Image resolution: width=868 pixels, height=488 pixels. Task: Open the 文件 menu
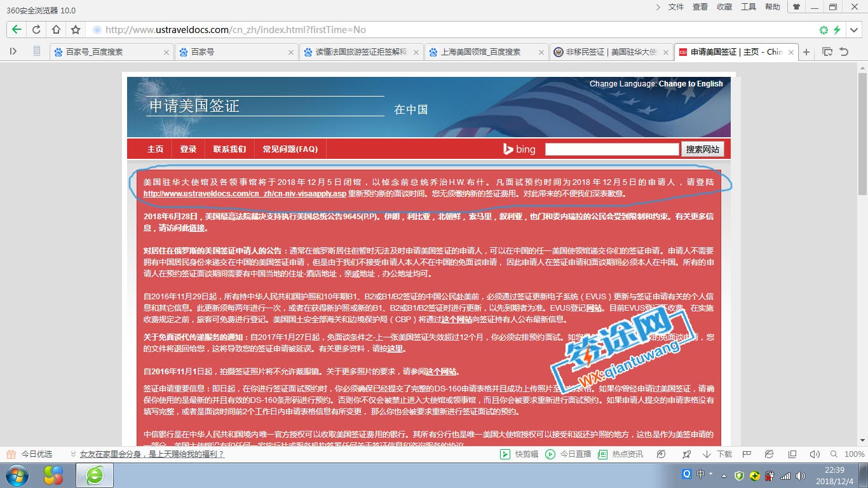tap(676, 7)
